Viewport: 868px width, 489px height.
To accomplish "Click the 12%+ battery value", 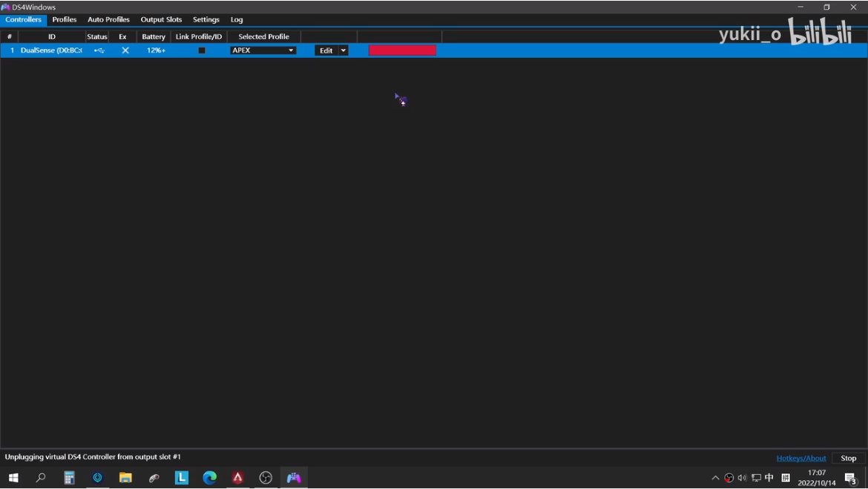I will 156,50.
